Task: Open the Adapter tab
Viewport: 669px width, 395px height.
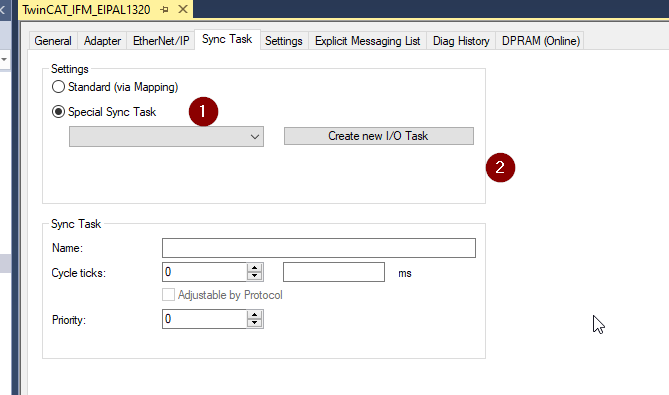Action: click(102, 41)
